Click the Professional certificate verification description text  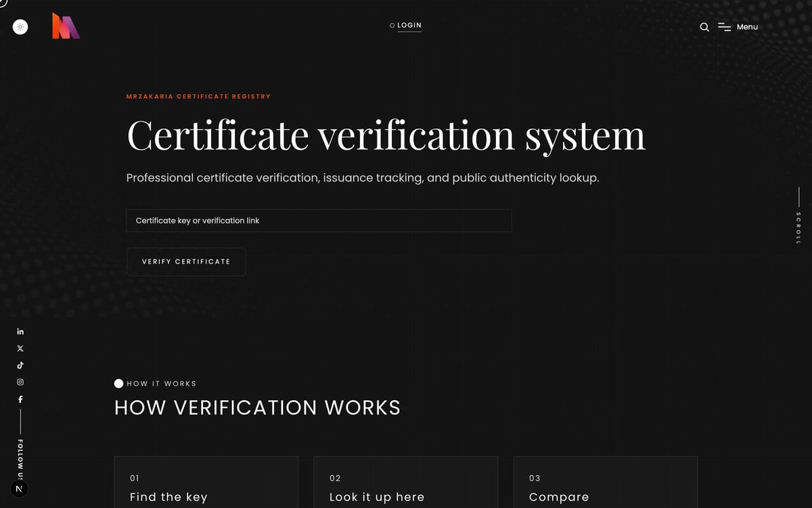point(363,178)
